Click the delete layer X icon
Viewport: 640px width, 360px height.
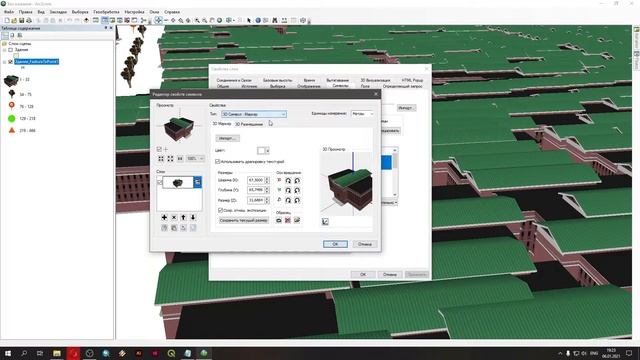pyautogui.click(x=174, y=218)
